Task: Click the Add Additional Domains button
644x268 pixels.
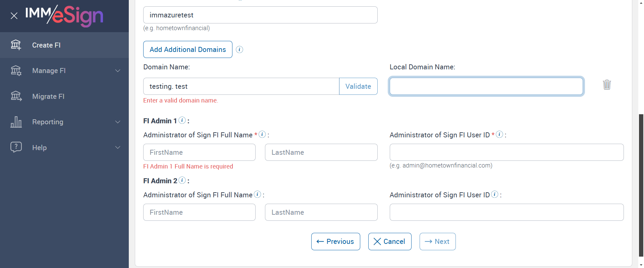Action: (x=187, y=50)
